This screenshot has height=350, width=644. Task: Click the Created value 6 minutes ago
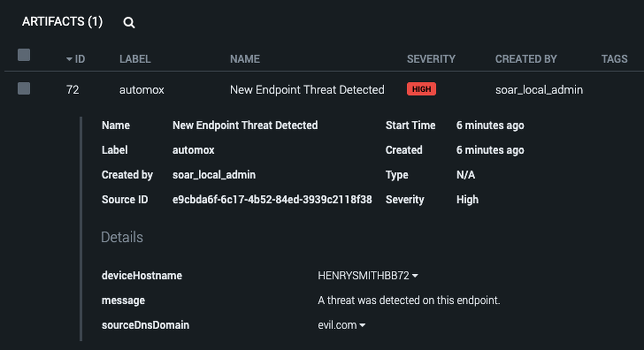coord(490,150)
